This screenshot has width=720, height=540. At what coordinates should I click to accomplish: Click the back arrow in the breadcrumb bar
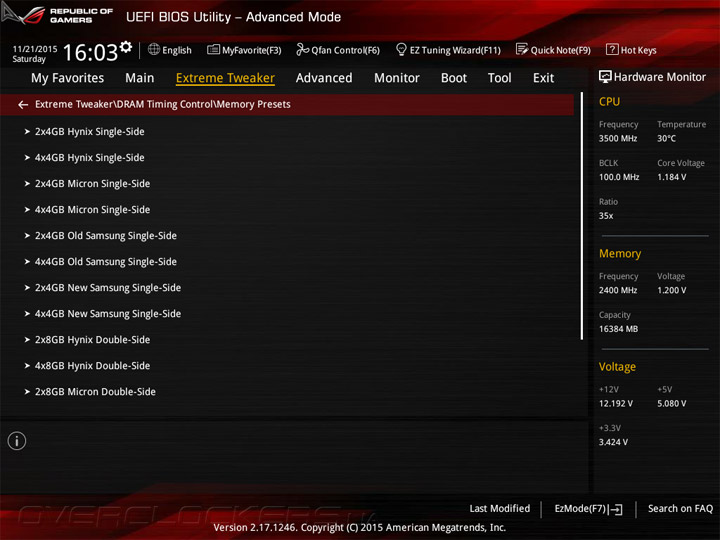23,105
